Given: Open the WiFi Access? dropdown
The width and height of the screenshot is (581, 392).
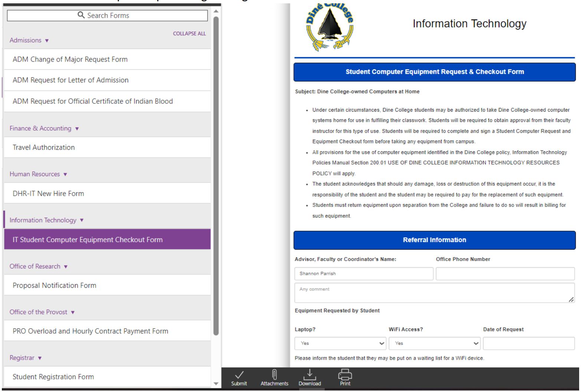Looking at the screenshot, I should click(434, 343).
